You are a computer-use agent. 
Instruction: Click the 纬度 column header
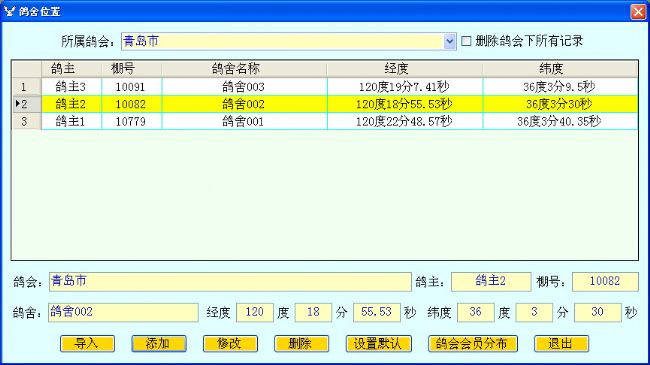(560, 68)
